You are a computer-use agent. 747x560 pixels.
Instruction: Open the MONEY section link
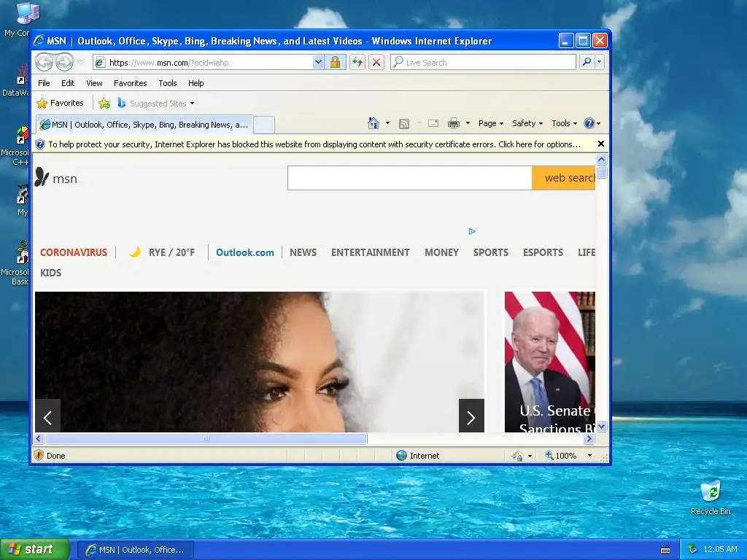441,252
